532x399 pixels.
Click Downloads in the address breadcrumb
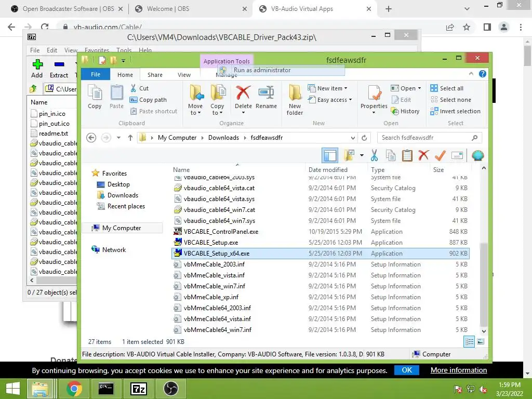tap(223, 137)
